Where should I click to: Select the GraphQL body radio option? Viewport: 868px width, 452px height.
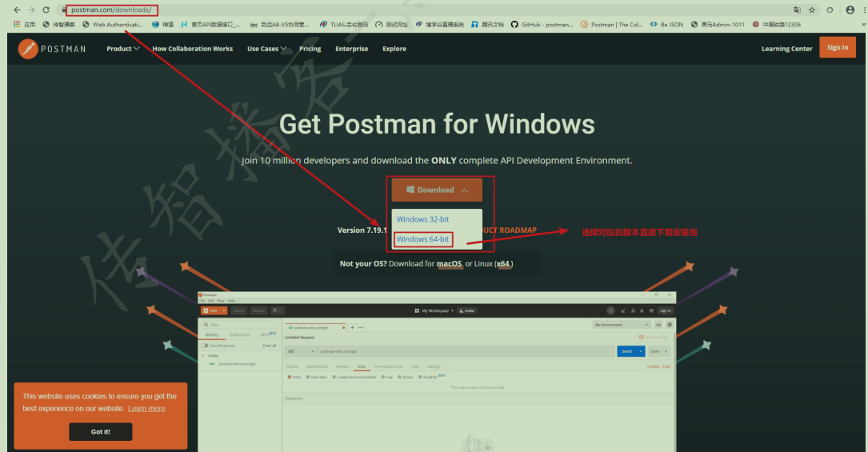click(x=422, y=377)
